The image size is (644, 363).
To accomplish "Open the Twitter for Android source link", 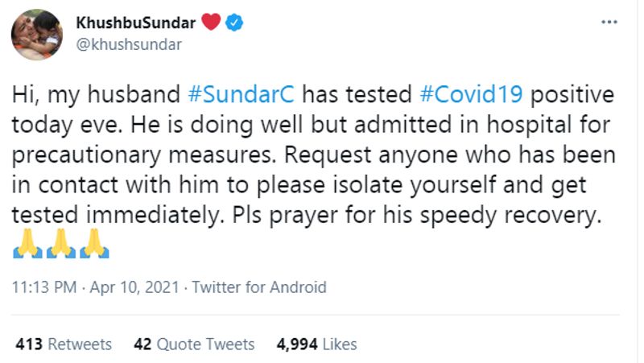I will click(260, 287).
